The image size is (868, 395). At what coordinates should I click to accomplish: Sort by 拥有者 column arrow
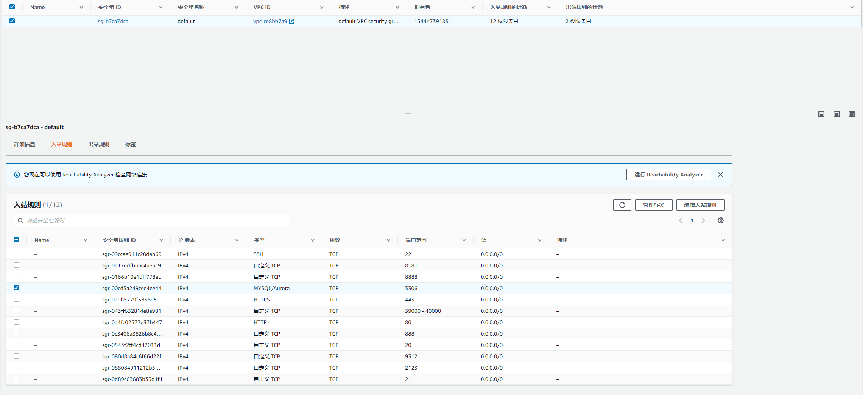tap(473, 7)
